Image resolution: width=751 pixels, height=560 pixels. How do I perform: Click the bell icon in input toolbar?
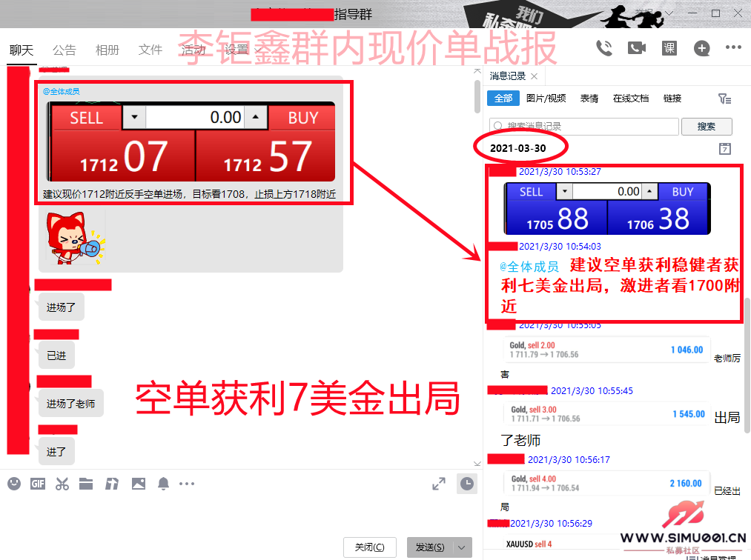coord(163,484)
